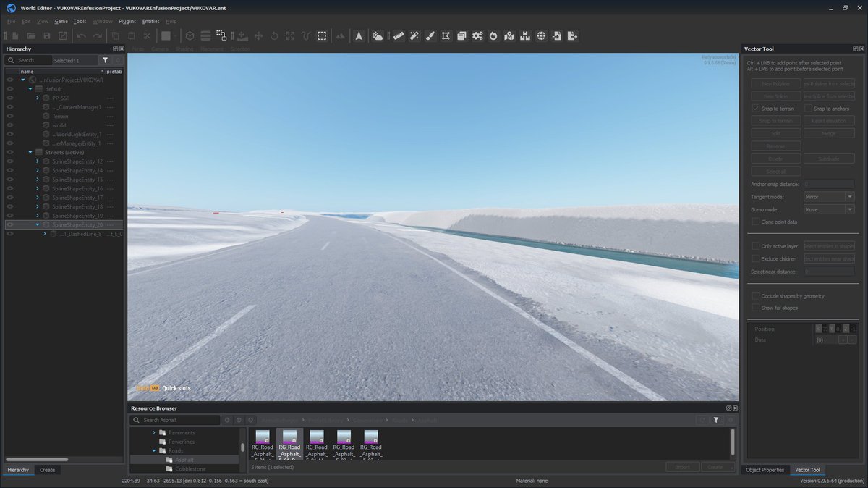Click the import arrow icon in toolbar

(557, 35)
